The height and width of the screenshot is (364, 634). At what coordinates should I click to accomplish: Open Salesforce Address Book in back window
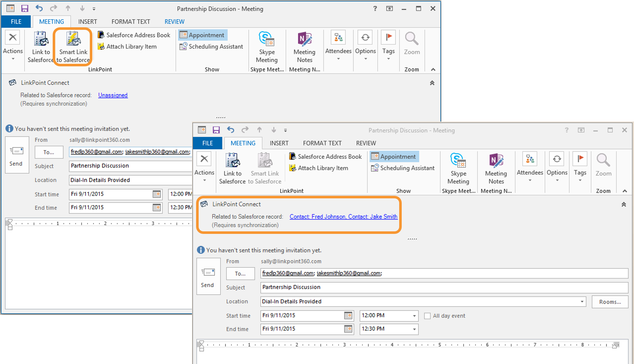[x=134, y=35]
